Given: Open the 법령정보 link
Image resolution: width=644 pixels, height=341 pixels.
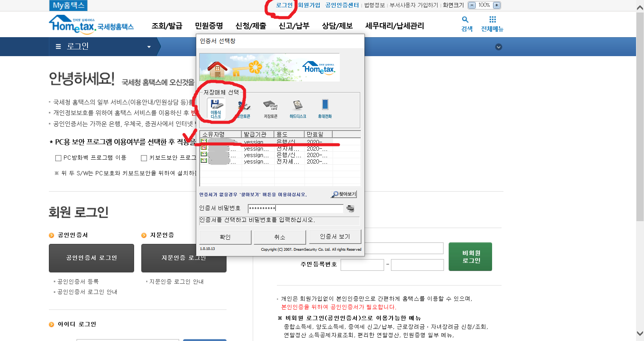Looking at the screenshot, I should tap(375, 5).
